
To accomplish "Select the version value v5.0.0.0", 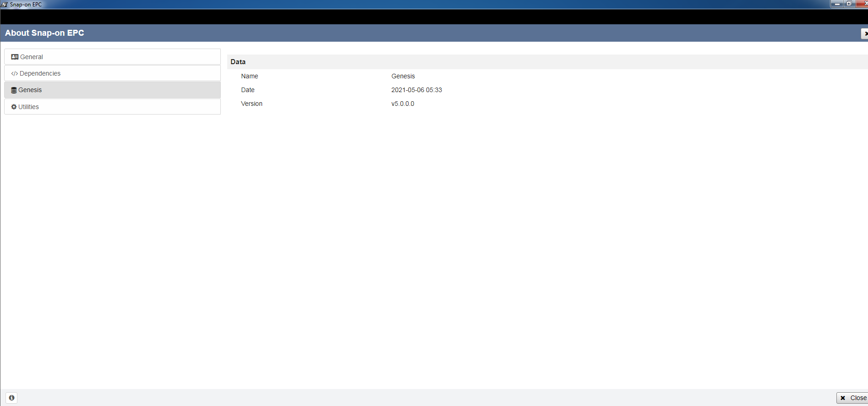I will pos(403,104).
